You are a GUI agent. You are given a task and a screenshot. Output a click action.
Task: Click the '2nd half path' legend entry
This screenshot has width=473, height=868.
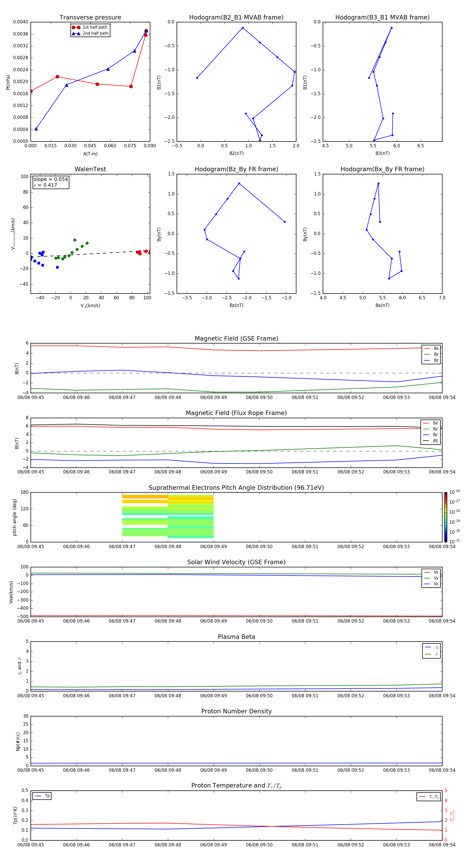point(90,33)
